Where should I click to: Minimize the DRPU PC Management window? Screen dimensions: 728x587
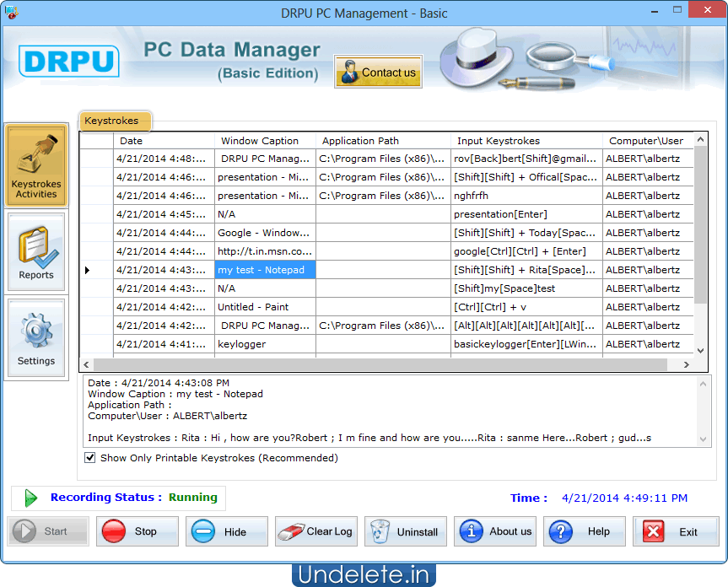pos(655,11)
